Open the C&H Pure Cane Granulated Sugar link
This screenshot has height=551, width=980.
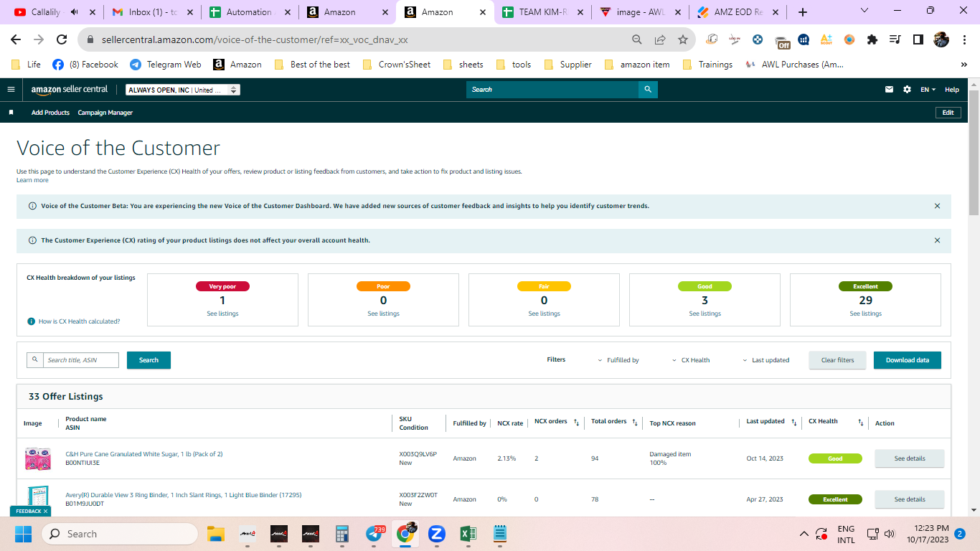tap(143, 454)
